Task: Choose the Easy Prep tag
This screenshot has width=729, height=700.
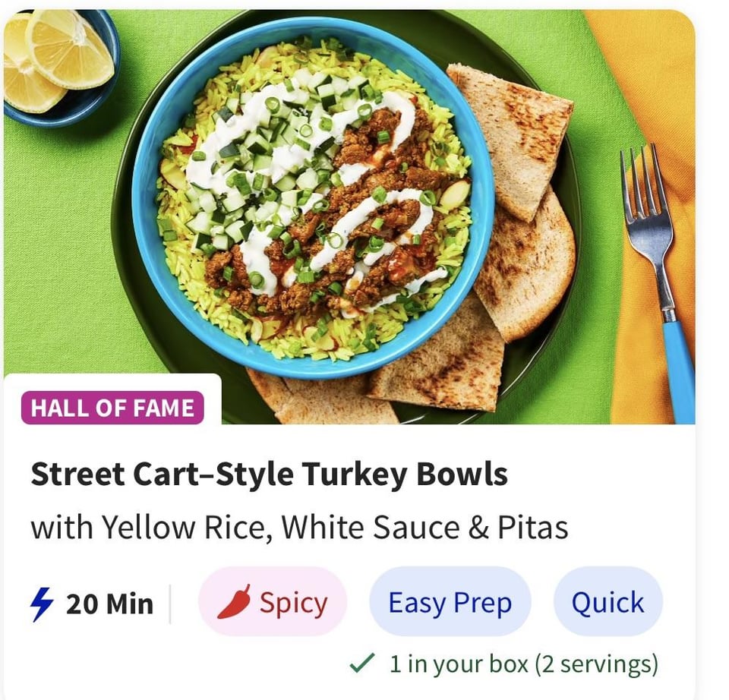Action: click(x=450, y=604)
